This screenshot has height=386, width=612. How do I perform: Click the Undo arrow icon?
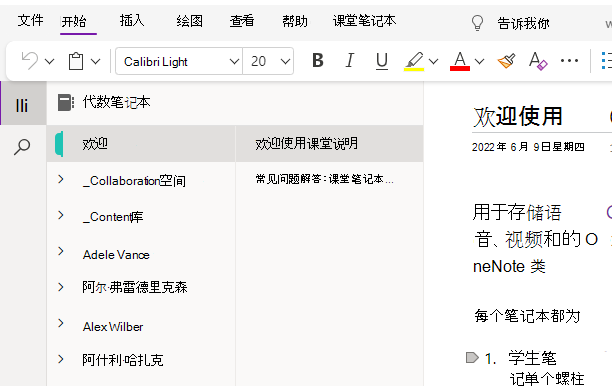tap(30, 61)
